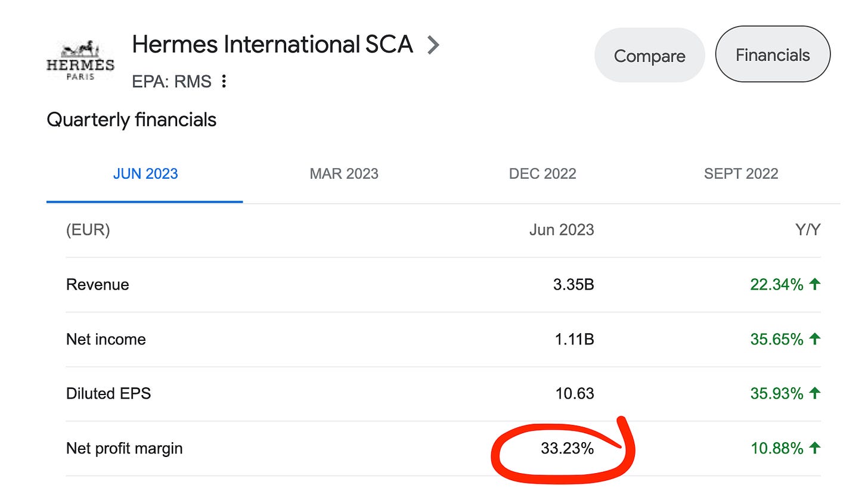
Task: Open the three-dot menu beside EPA: RMS
Action: (x=224, y=81)
